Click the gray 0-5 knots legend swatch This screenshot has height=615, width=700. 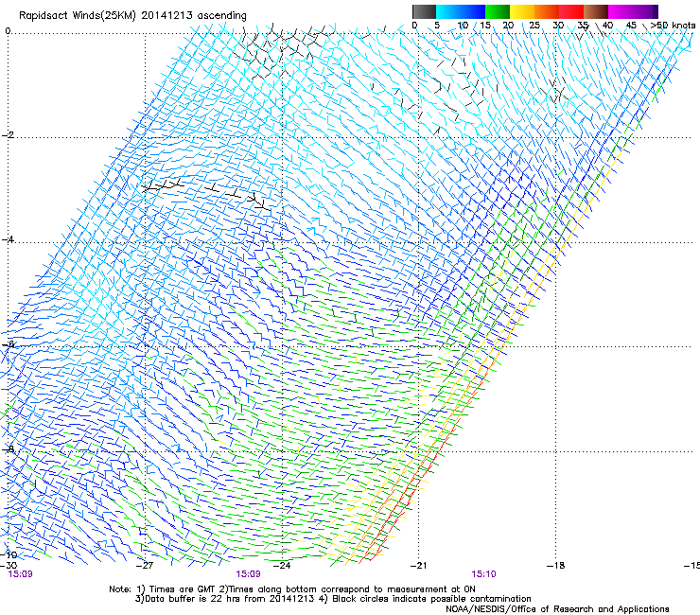(424, 11)
